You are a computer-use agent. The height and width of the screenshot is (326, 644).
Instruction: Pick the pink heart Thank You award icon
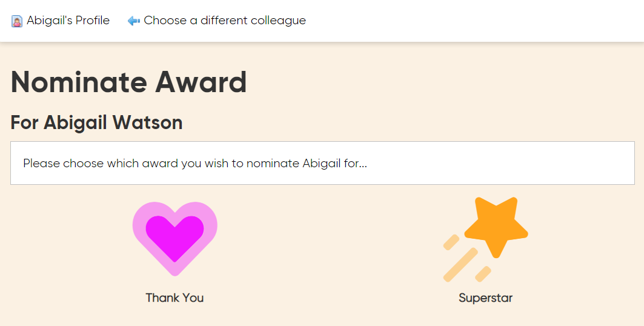coord(175,239)
